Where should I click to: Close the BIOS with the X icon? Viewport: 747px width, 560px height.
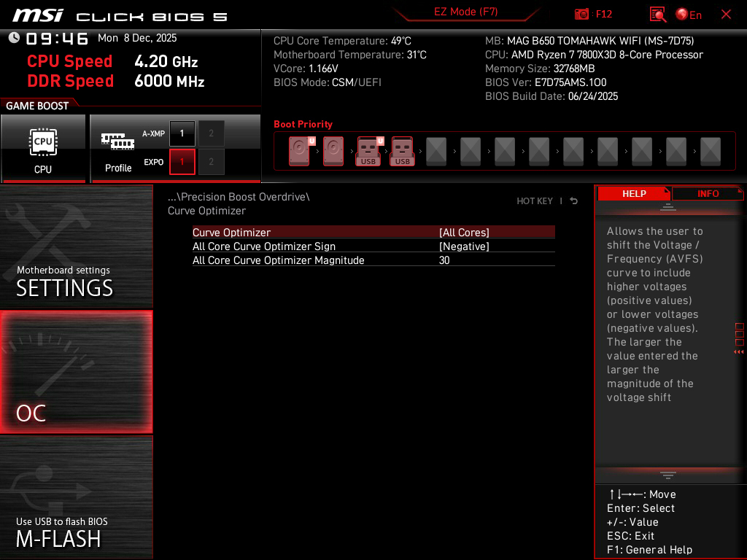pyautogui.click(x=726, y=15)
